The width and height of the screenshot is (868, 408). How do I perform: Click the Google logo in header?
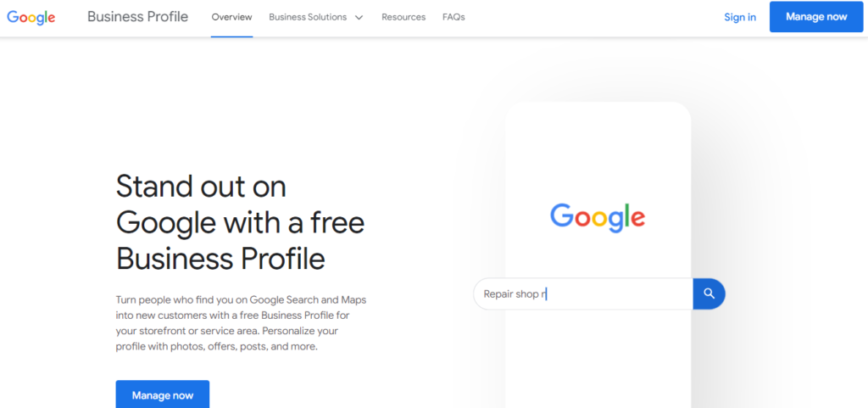tap(31, 17)
